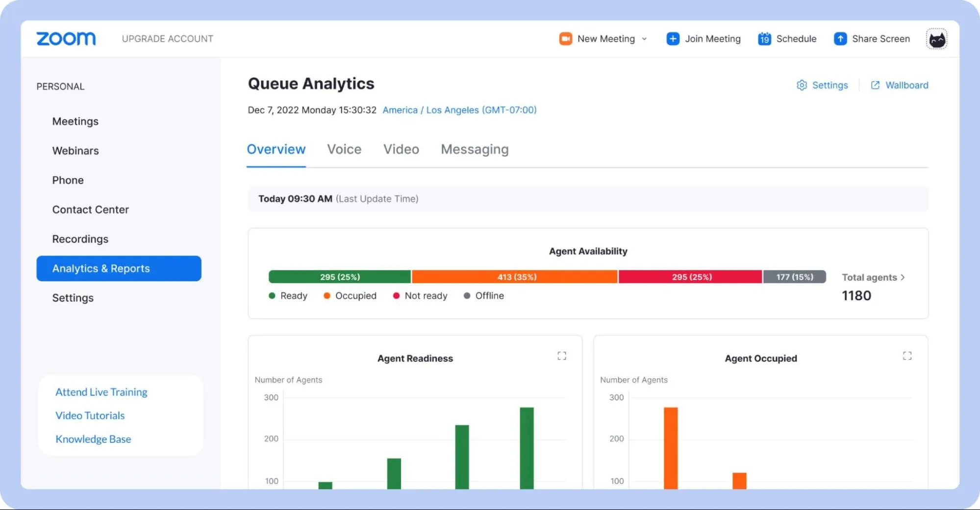Open your profile avatar menu
The width and height of the screenshot is (980, 510).
point(936,39)
